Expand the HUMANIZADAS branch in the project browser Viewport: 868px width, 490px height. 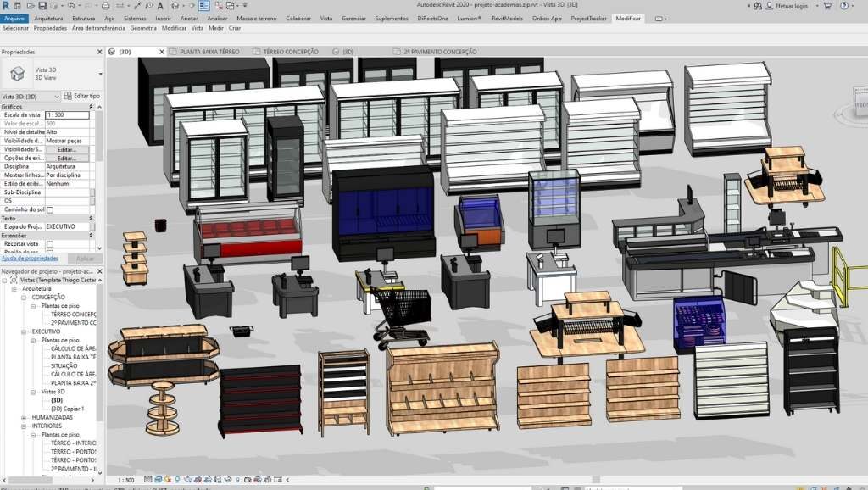coord(23,418)
